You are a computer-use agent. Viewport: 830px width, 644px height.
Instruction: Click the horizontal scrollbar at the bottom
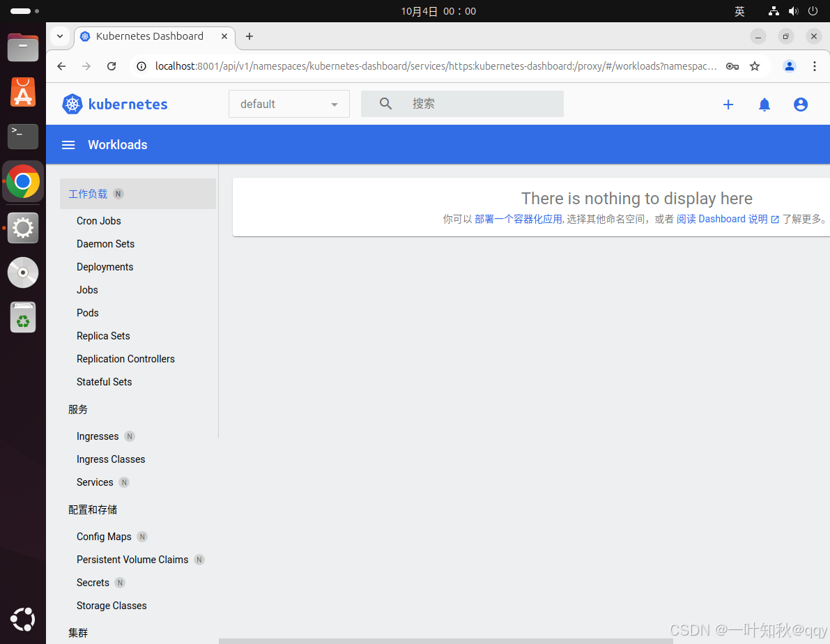point(446,641)
